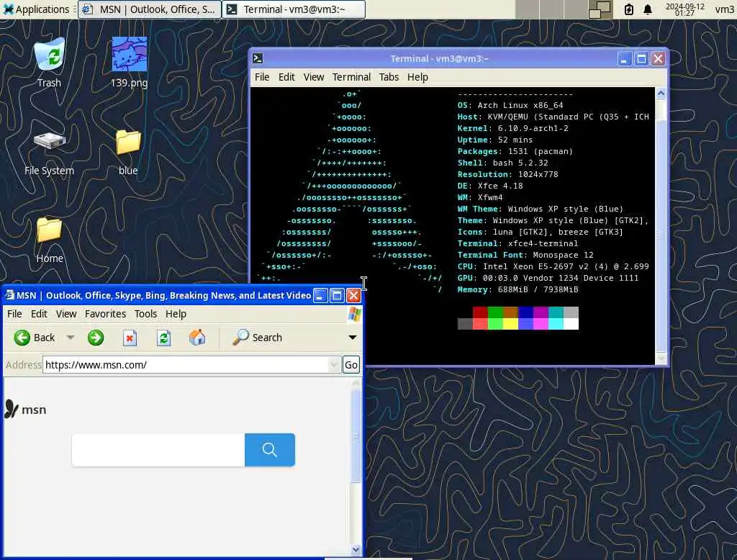Open the Applications menu in panel
737x560 pixels.
(37, 9)
